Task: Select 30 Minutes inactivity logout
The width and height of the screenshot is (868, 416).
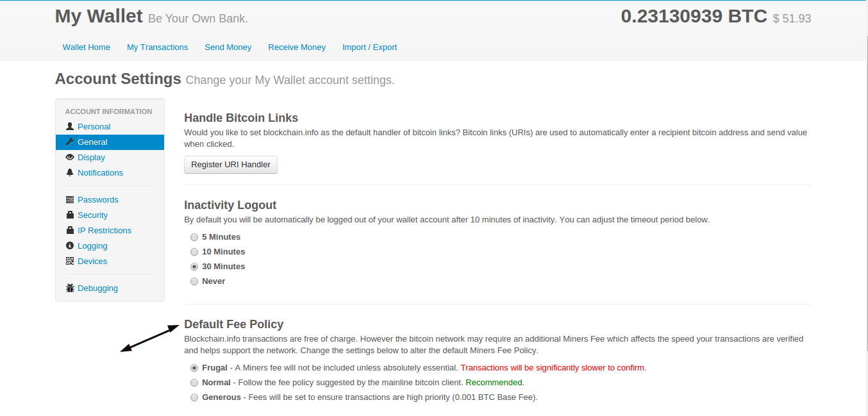Action: pos(194,267)
